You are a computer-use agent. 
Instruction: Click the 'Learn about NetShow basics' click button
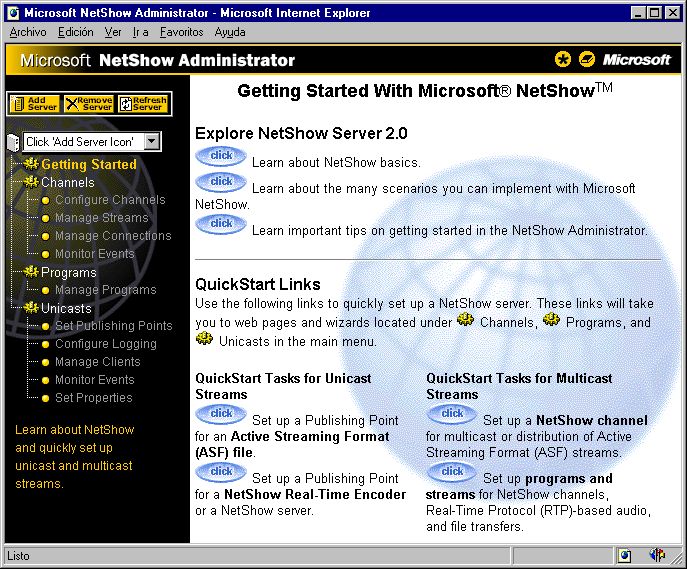(221, 156)
